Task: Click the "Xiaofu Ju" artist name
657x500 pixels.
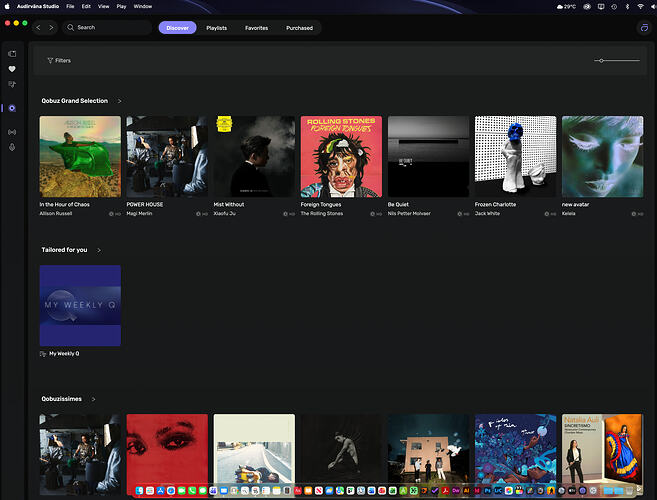Action: coord(225,213)
